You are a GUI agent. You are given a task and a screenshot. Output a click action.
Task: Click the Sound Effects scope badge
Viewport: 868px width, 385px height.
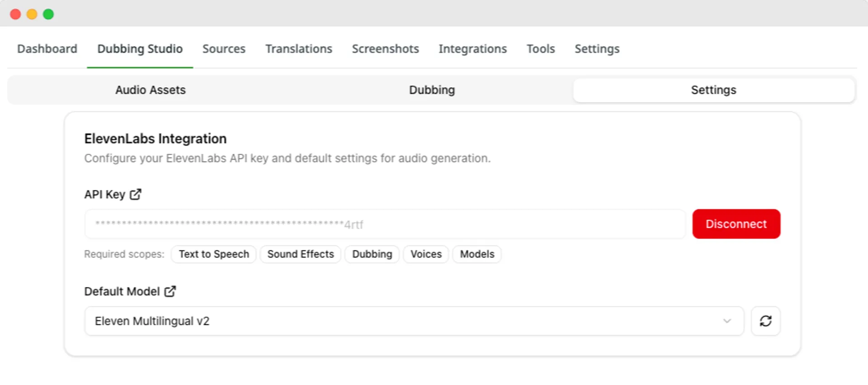[x=301, y=254]
